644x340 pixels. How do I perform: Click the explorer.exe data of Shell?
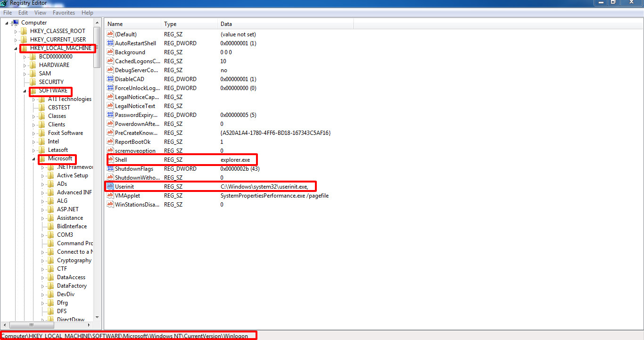tap(235, 160)
